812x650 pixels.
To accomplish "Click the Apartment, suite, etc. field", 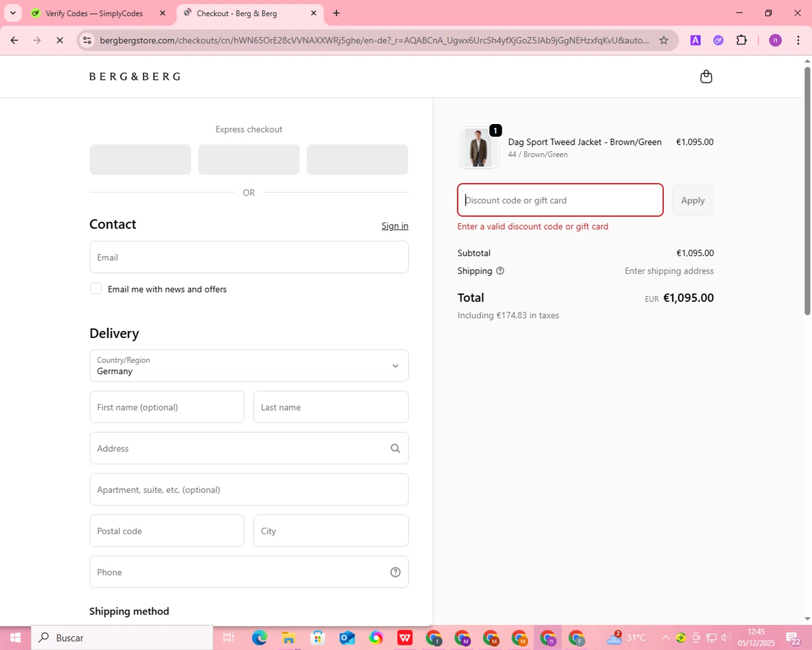I will tap(249, 489).
